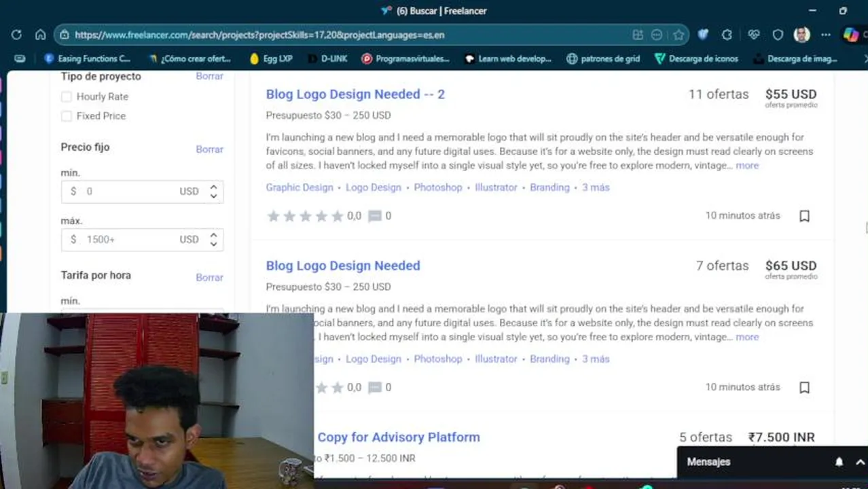This screenshot has width=868, height=489.
Task: Open 'Blog Logo Design Needed -- 2' project
Action: point(355,94)
